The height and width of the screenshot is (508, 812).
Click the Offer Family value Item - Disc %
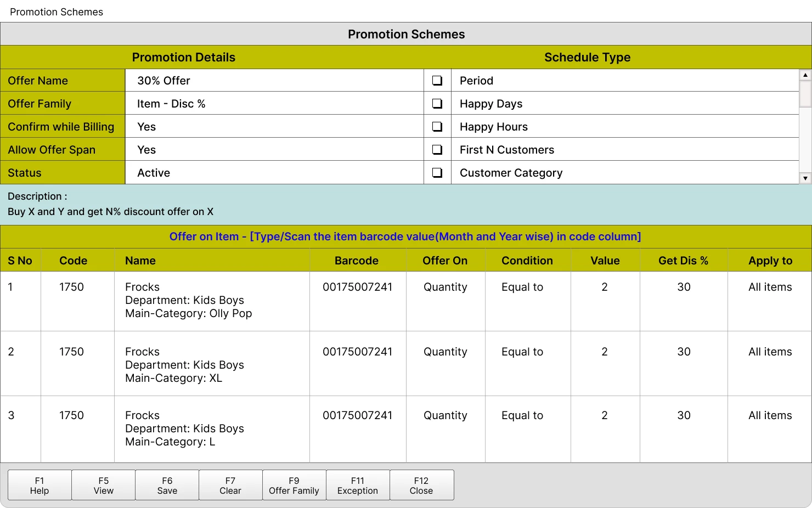point(274,103)
